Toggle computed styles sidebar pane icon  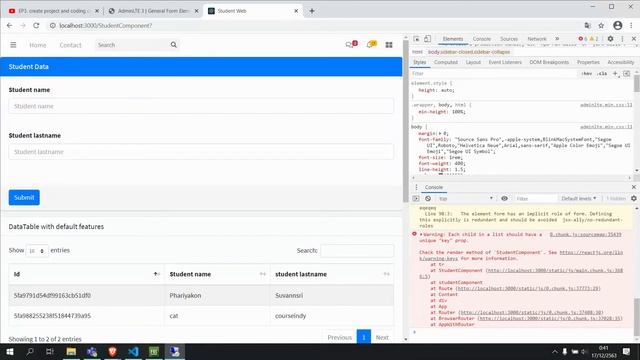point(627,73)
